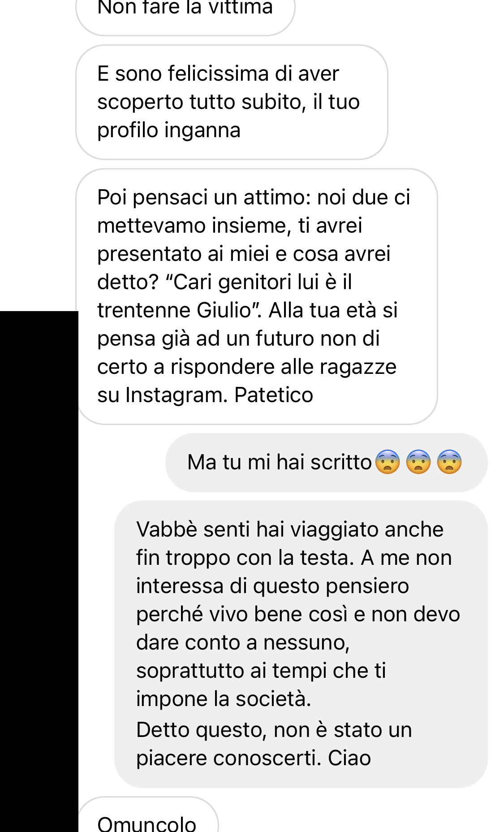Tap 'piacere conoscerti. Ciao' closing line
The image size is (504, 832).
click(x=254, y=758)
